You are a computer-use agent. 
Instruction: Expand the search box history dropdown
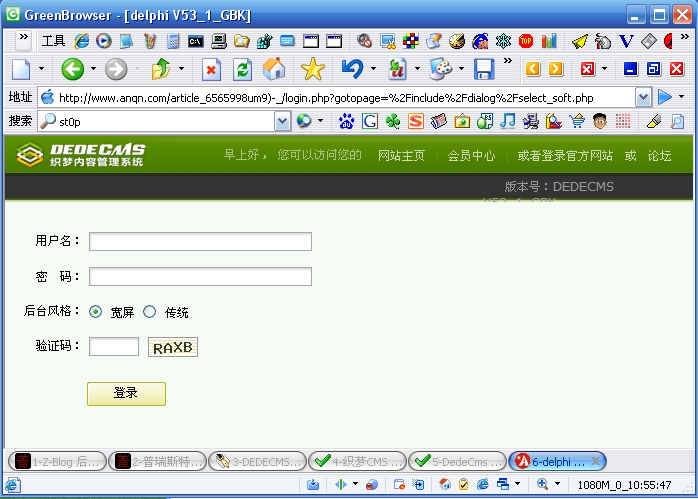click(x=282, y=121)
